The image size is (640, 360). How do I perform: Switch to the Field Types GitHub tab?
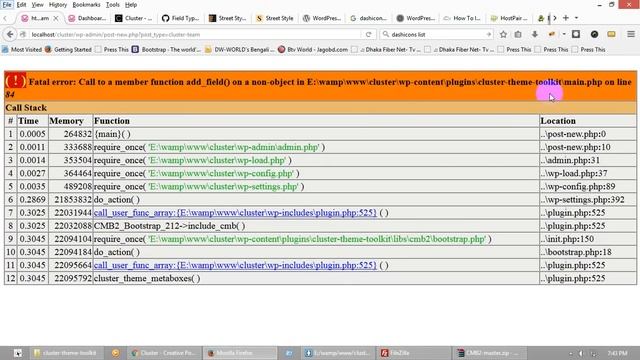[180, 18]
